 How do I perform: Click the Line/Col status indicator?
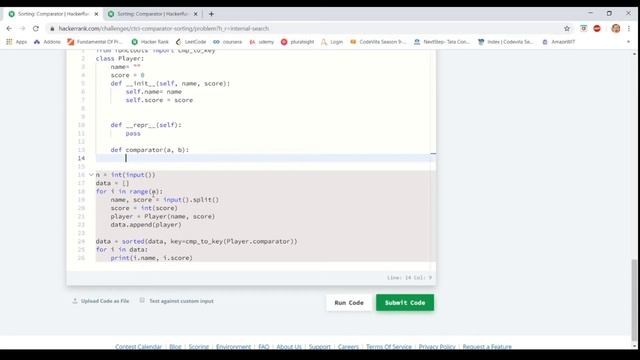[x=409, y=278]
